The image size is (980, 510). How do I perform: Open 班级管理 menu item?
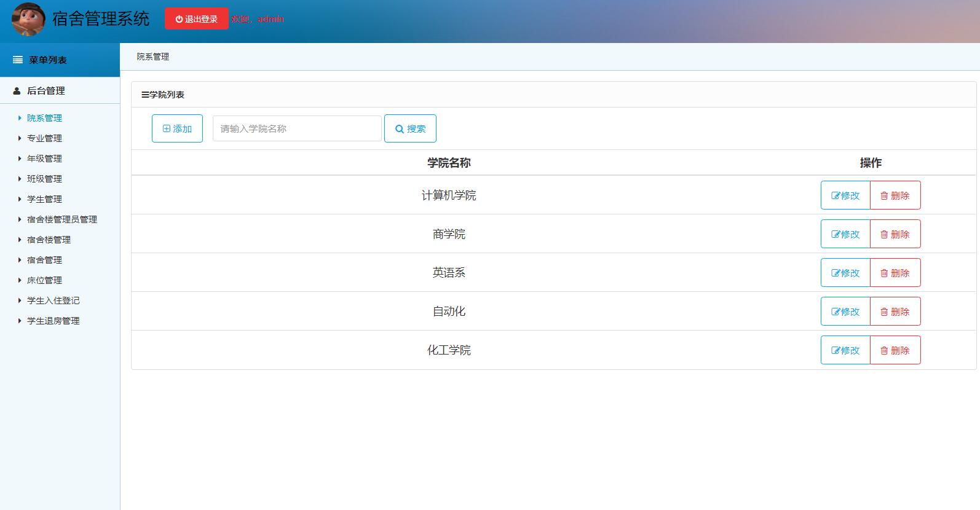(x=44, y=179)
